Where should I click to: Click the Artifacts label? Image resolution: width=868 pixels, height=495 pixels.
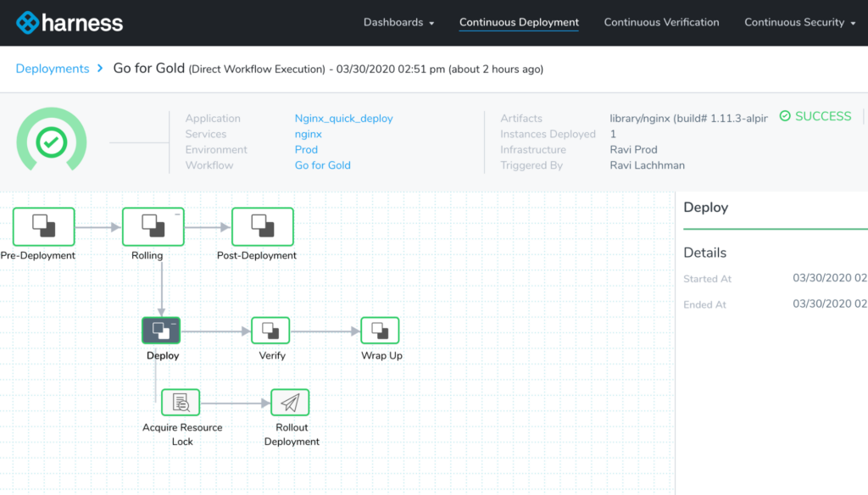[521, 119]
